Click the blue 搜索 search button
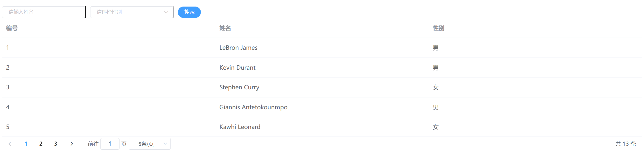Image resolution: width=644 pixels, height=159 pixels. (x=189, y=12)
